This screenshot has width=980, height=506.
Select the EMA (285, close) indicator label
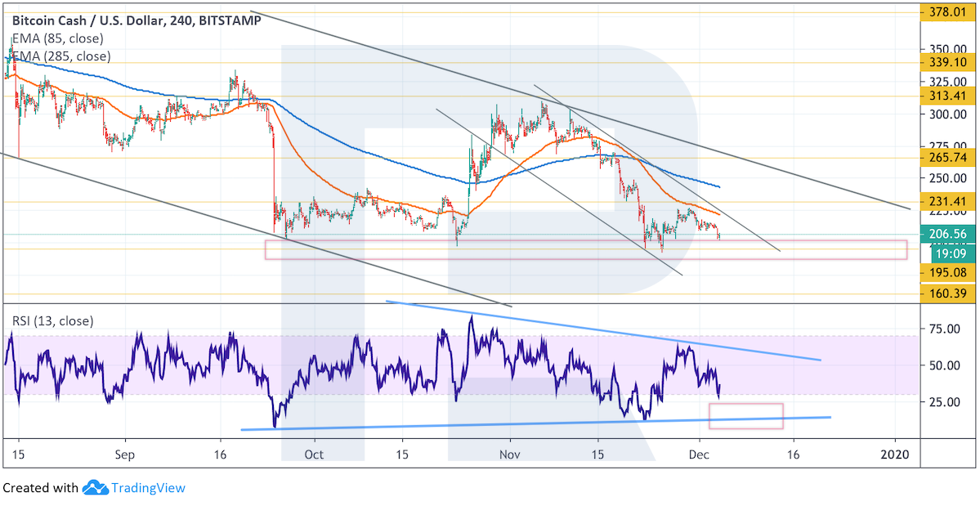tap(62, 56)
